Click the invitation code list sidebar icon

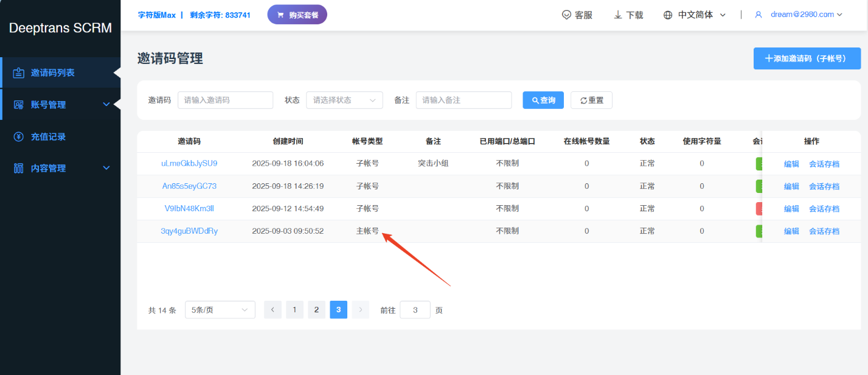point(19,73)
